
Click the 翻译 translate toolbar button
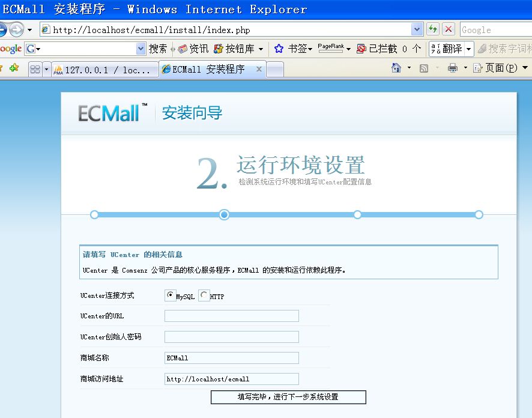(447, 49)
